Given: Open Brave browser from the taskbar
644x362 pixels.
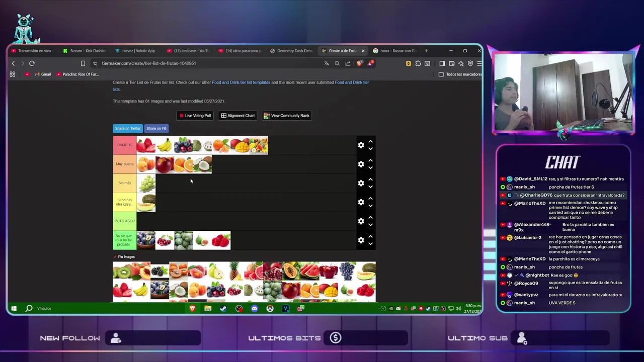Looking at the screenshot, I should click(192, 308).
